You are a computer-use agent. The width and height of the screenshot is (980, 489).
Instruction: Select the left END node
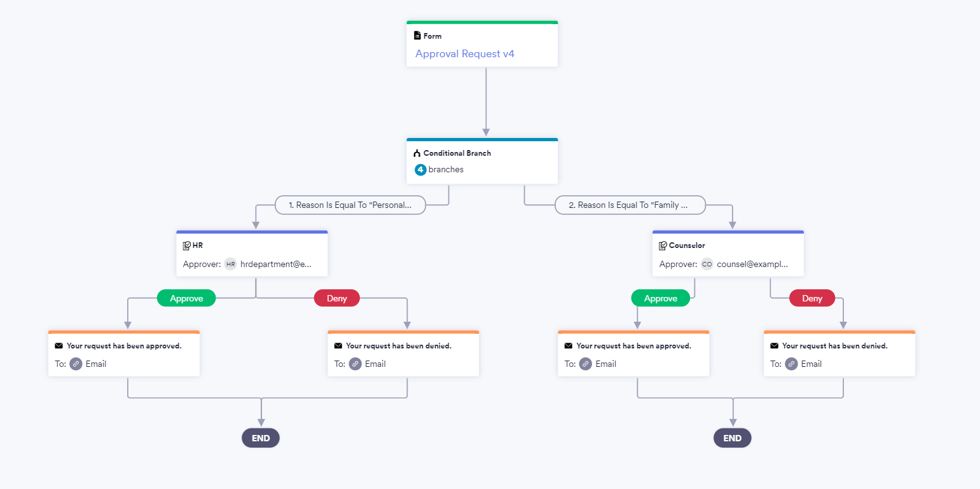click(261, 438)
